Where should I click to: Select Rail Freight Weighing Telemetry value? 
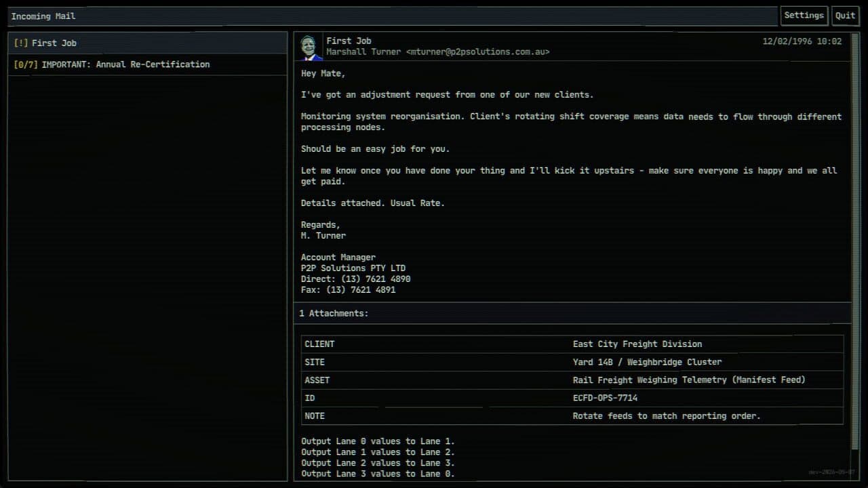click(x=689, y=380)
